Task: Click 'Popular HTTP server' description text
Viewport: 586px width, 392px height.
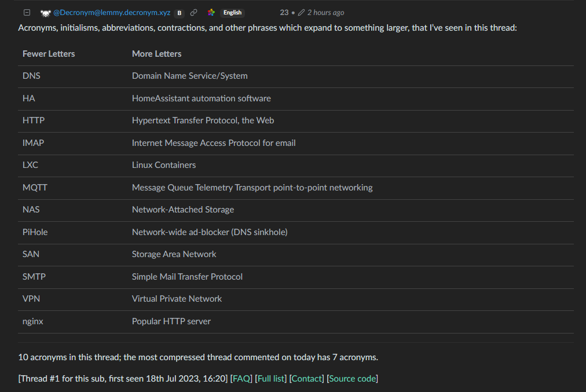Action: click(x=171, y=321)
